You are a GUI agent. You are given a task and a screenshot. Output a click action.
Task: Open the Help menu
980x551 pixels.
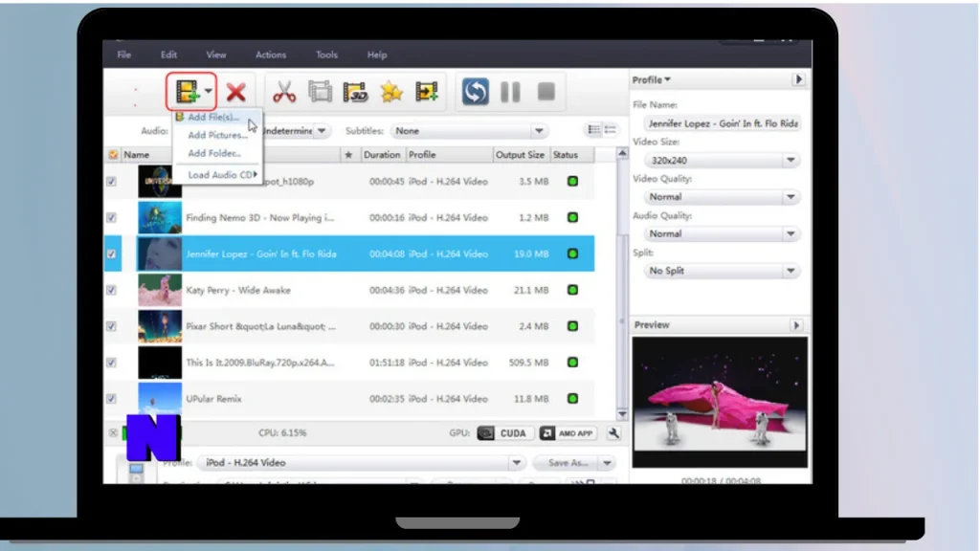[x=377, y=55]
